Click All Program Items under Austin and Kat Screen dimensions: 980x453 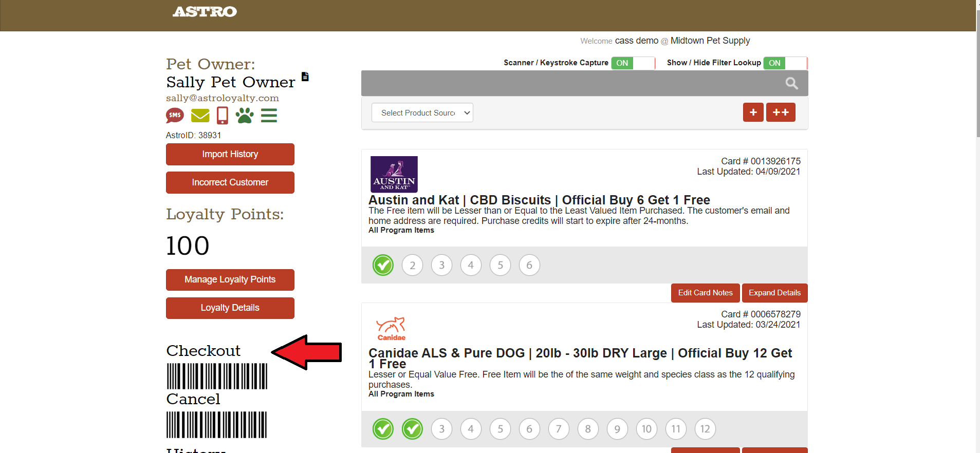[401, 230]
